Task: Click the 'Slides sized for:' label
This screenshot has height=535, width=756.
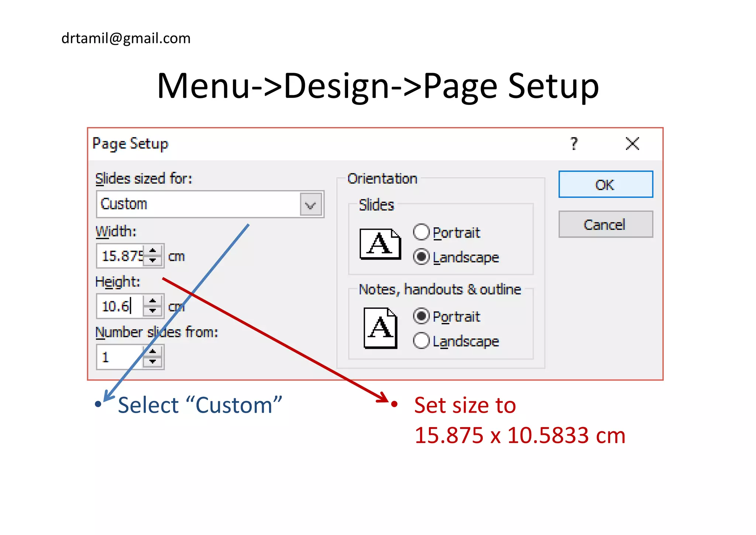Action: click(x=144, y=178)
